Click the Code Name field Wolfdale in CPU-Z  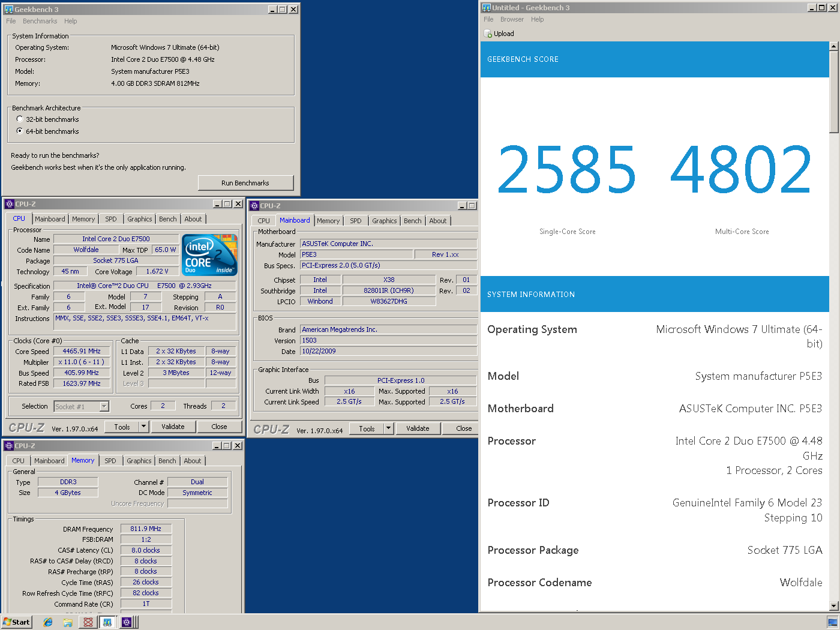tap(86, 250)
